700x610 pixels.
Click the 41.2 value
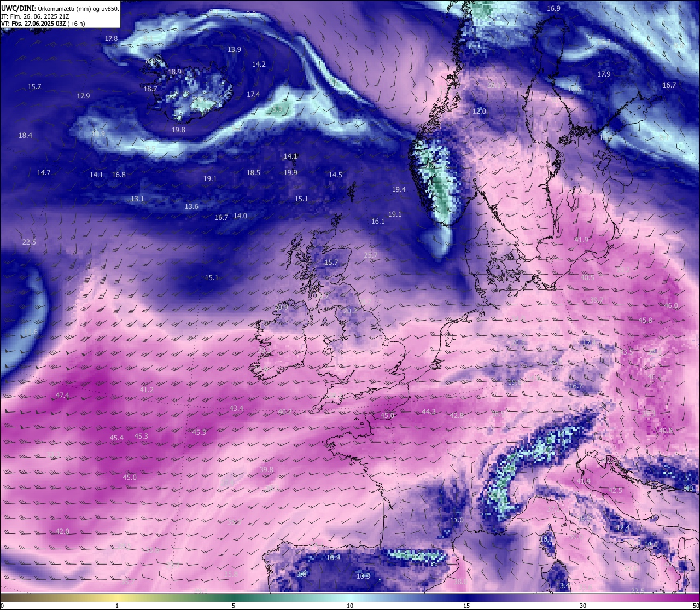[147, 390]
